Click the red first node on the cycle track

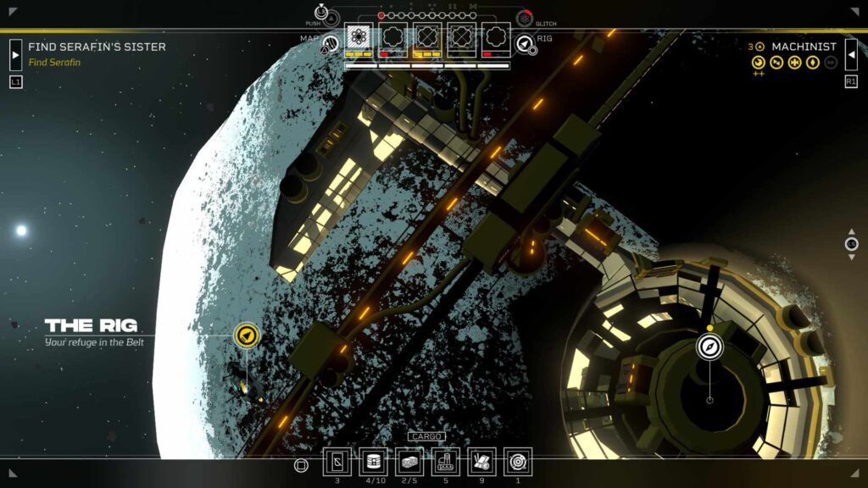[381, 15]
